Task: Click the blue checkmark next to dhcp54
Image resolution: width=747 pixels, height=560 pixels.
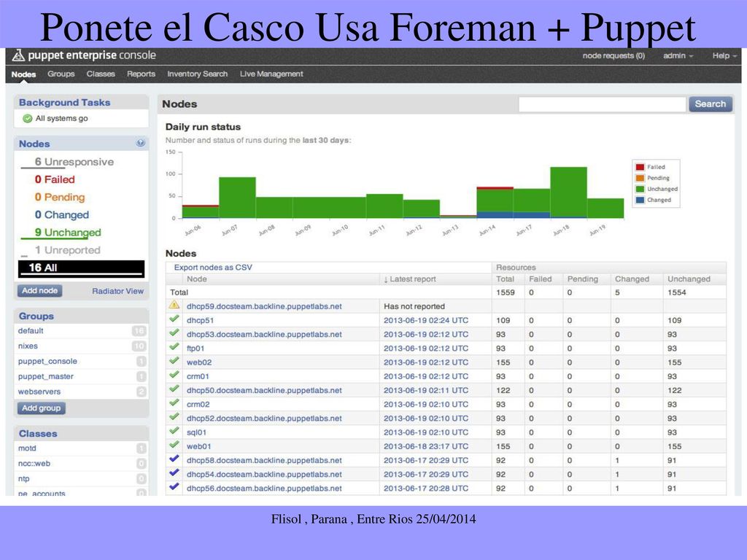Action: point(174,472)
